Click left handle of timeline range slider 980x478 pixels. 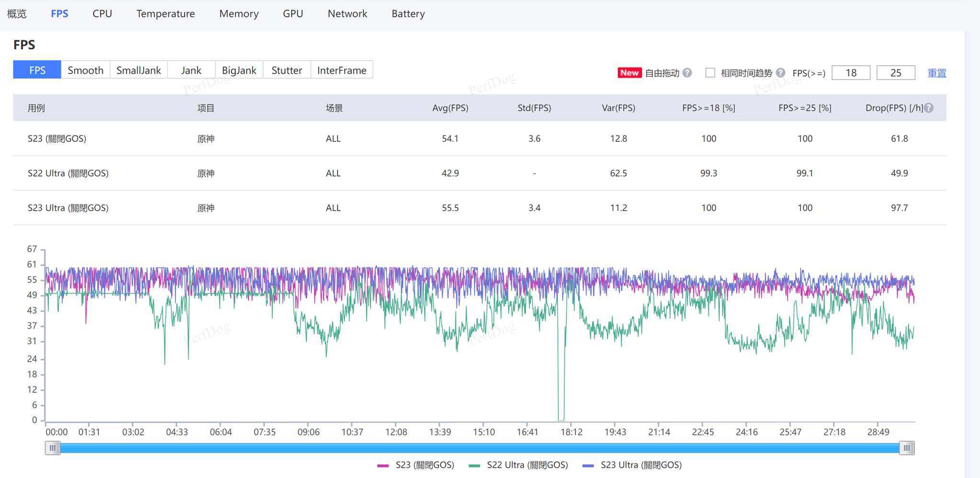pyautogui.click(x=53, y=448)
